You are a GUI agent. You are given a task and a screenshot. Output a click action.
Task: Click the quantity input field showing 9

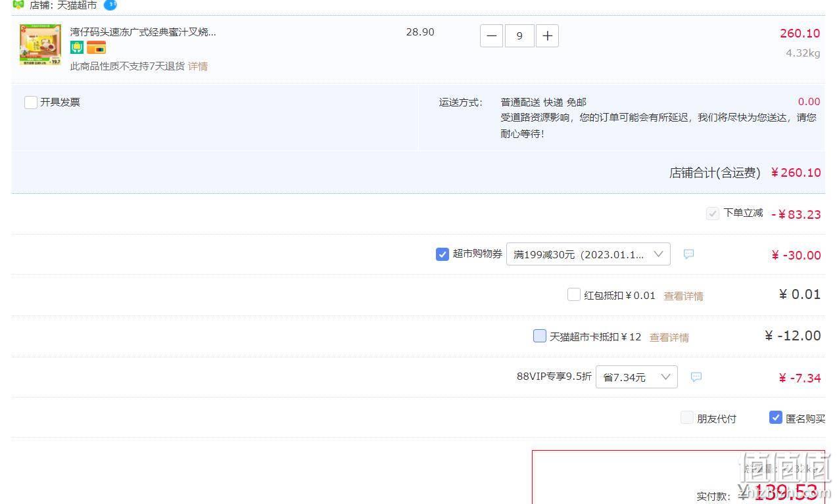pyautogui.click(x=519, y=36)
